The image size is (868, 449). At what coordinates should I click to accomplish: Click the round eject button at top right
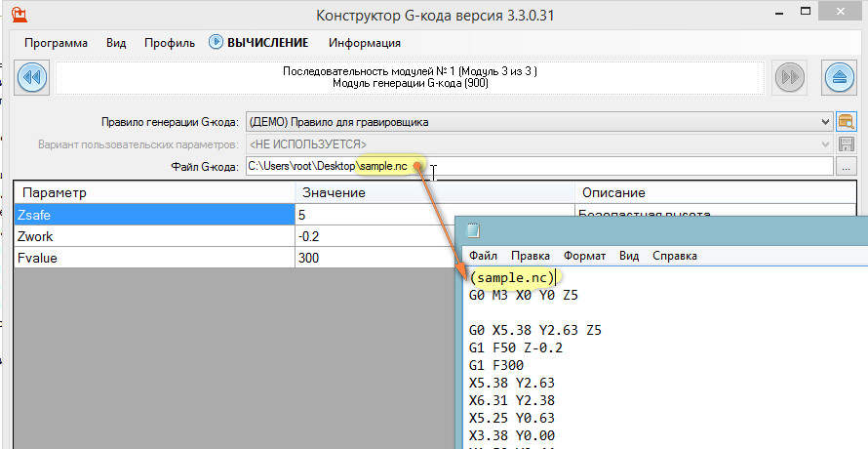coord(840,77)
